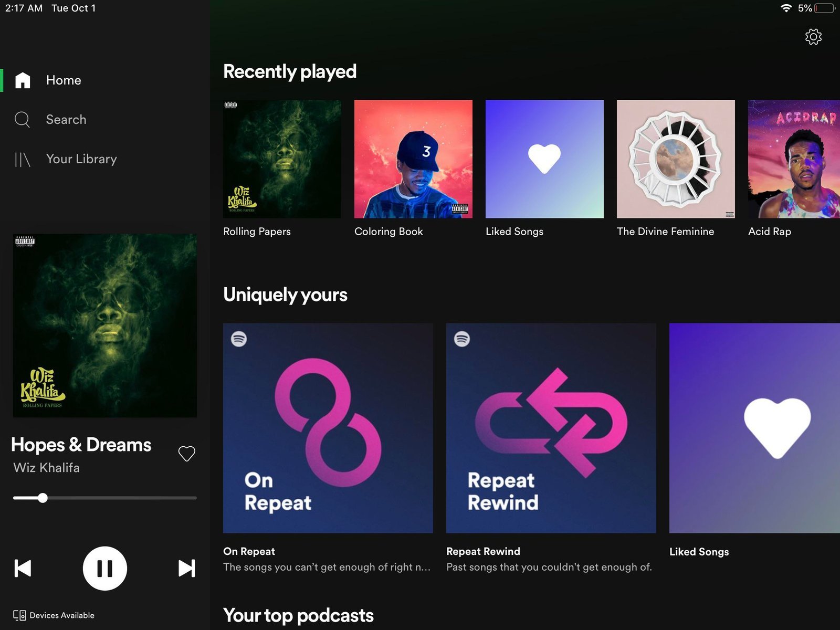
Task: Seek using the song progress slider
Action: coord(43,498)
